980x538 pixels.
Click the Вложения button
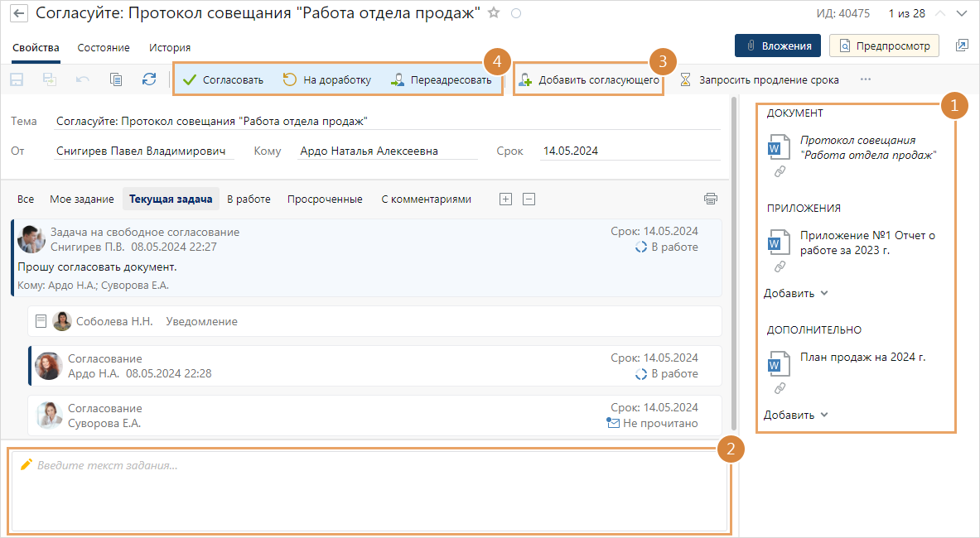coord(777,46)
